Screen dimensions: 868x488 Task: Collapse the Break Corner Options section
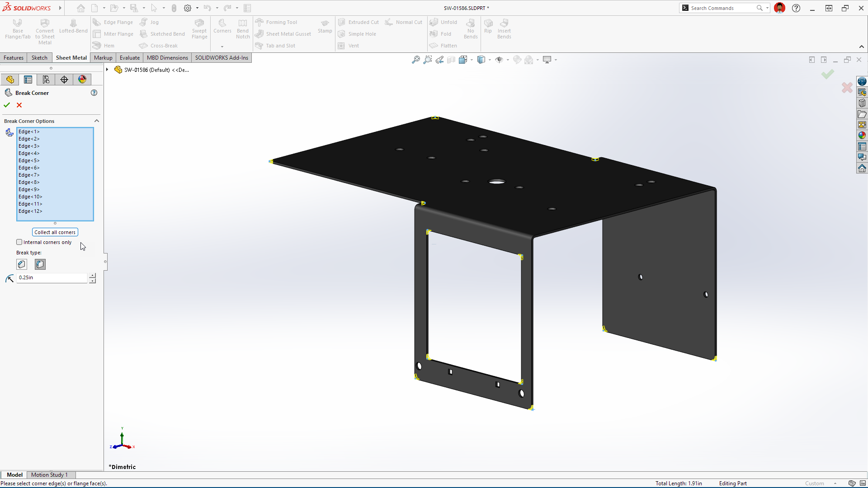(96, 121)
